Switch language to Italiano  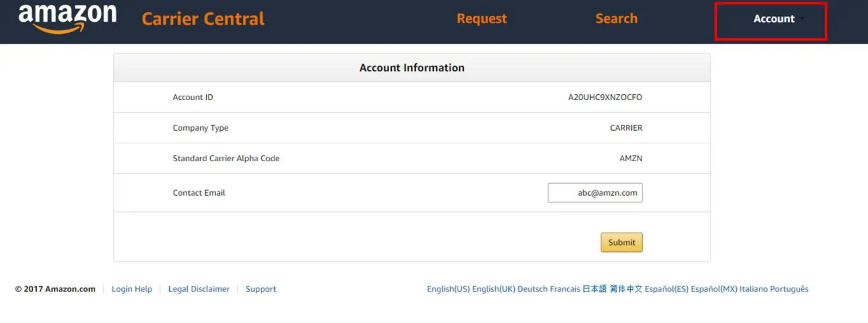coord(754,289)
